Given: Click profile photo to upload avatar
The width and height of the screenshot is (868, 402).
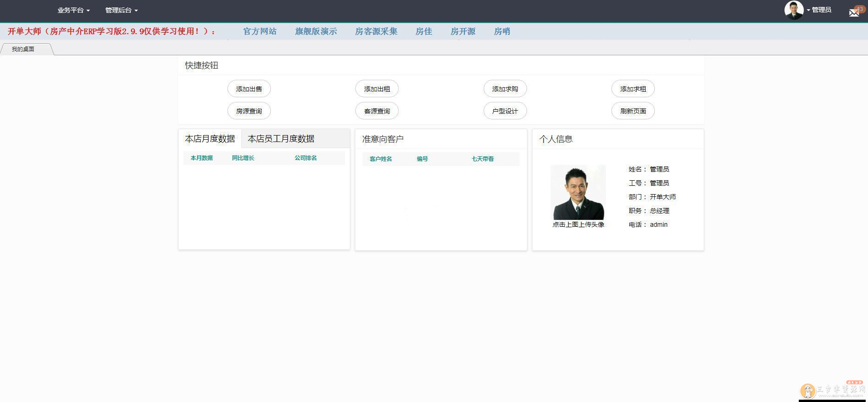Looking at the screenshot, I should click(578, 192).
